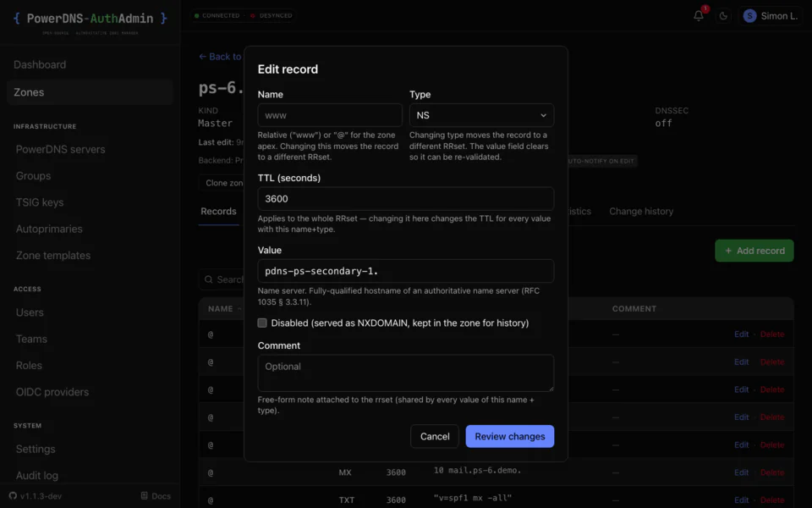Click the search magnifier icon
Image resolution: width=812 pixels, height=508 pixels.
[x=209, y=279]
